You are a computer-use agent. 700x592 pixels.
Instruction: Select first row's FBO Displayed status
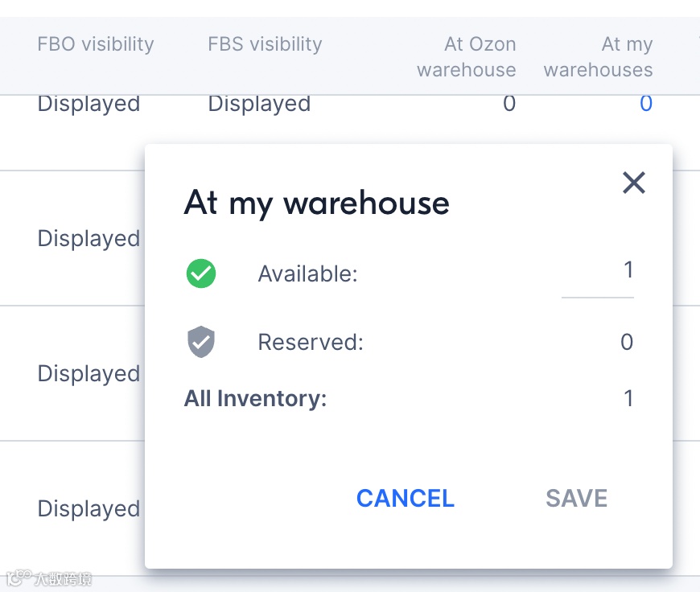89,104
